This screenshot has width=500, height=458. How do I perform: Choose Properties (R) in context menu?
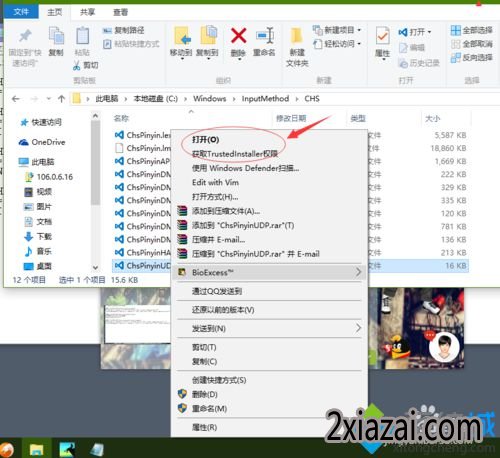(204, 427)
